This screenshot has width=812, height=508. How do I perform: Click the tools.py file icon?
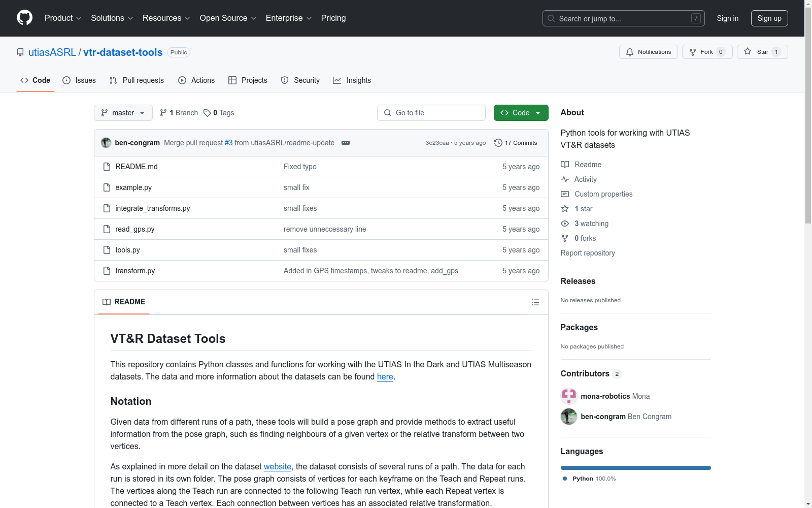click(107, 250)
